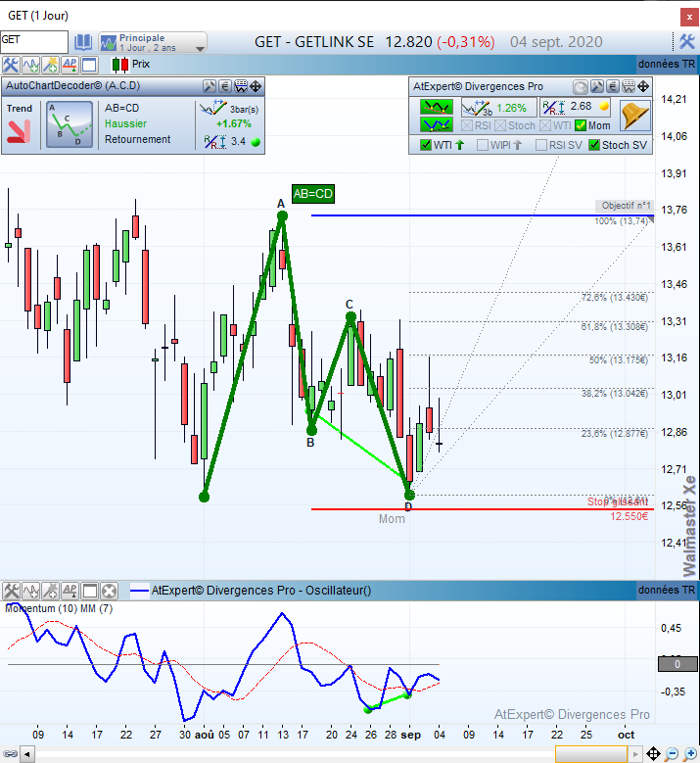Click the move handle of AutoChartDecoder panel

(x=256, y=86)
